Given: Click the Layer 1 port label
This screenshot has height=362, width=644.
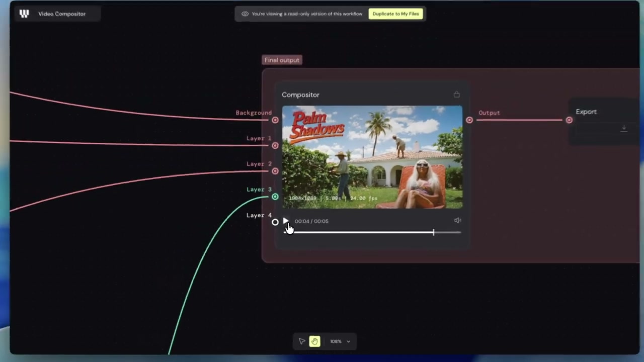Looking at the screenshot, I should pyautogui.click(x=259, y=138).
